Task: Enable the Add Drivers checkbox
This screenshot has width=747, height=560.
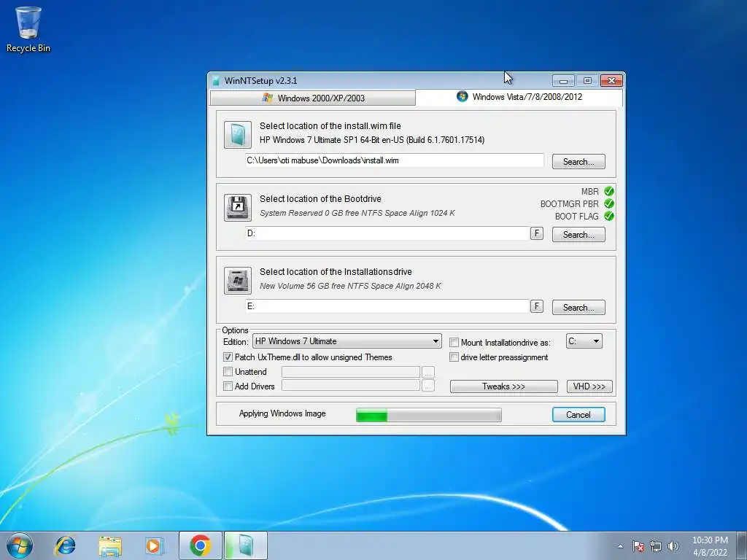Action: pyautogui.click(x=228, y=386)
